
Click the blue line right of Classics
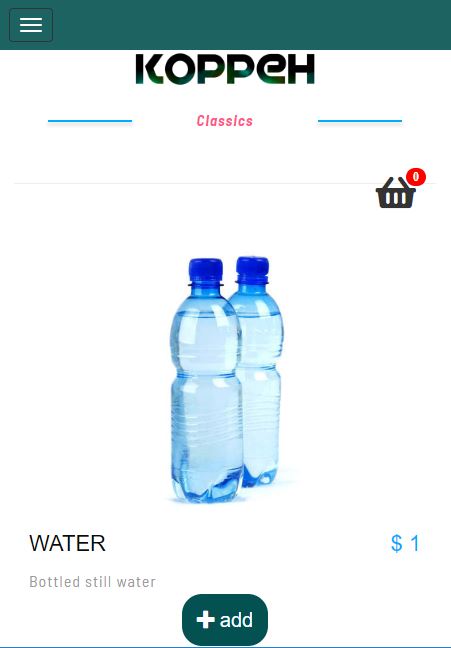pos(360,121)
